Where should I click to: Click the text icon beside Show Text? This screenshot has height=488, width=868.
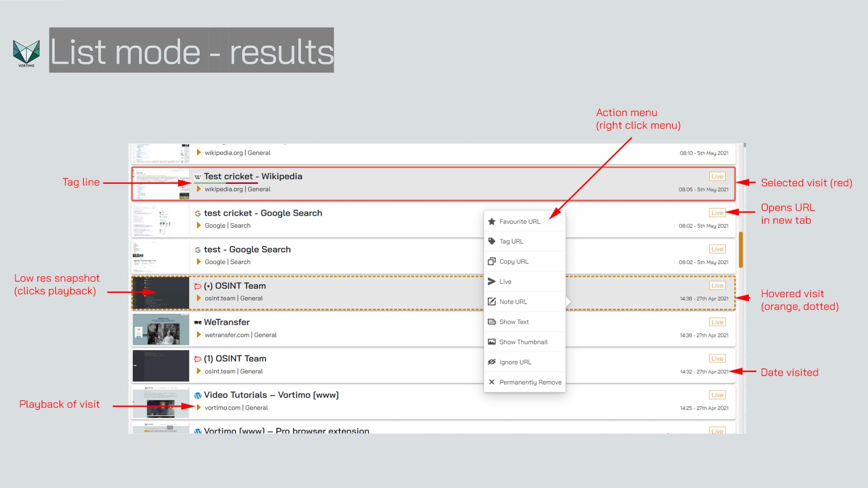tap(492, 322)
